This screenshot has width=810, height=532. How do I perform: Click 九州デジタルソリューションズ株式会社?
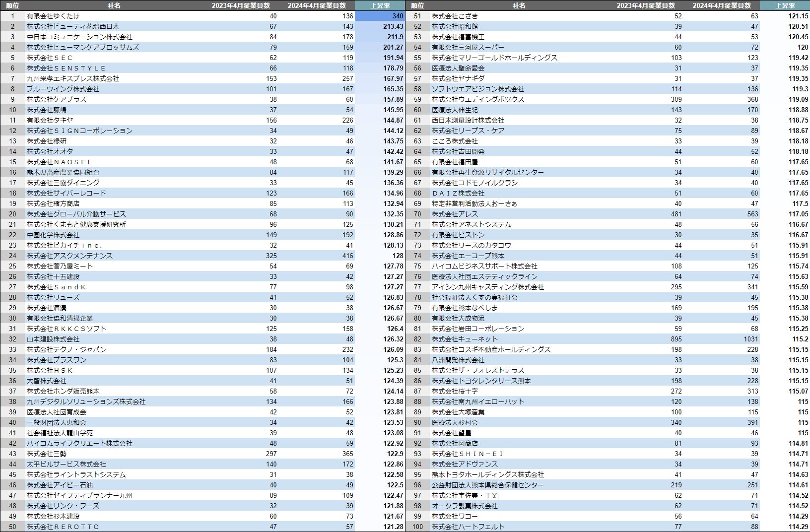pyautogui.click(x=86, y=401)
